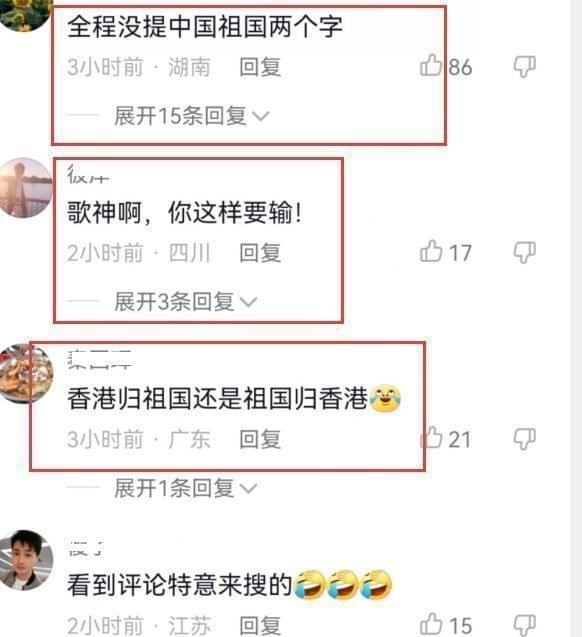Viewport: 582px width, 637px height.
Task: Open the food photo avatar profile
Action: (26, 374)
